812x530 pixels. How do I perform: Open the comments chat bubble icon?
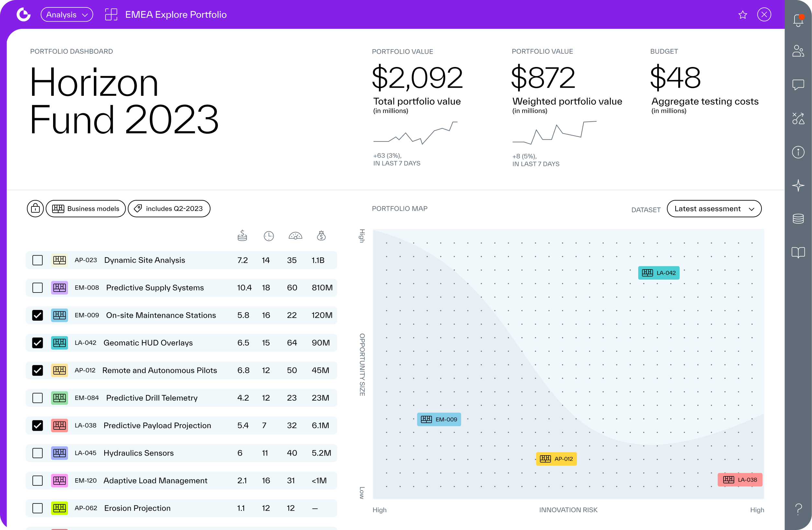pyautogui.click(x=798, y=84)
